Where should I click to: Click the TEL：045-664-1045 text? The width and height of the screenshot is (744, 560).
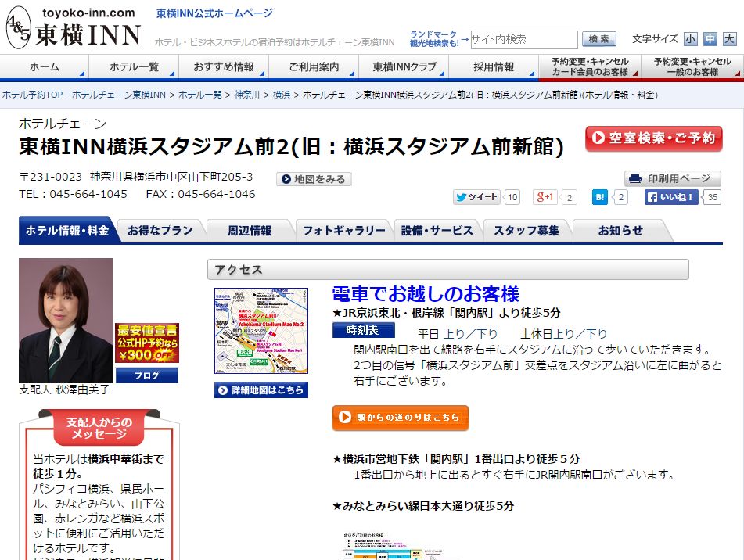[73, 195]
